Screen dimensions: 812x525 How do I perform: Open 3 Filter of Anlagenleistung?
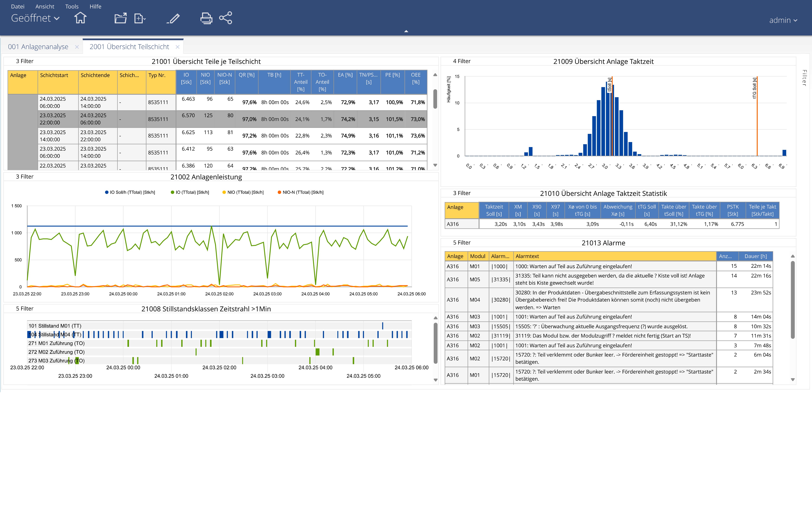pos(25,177)
